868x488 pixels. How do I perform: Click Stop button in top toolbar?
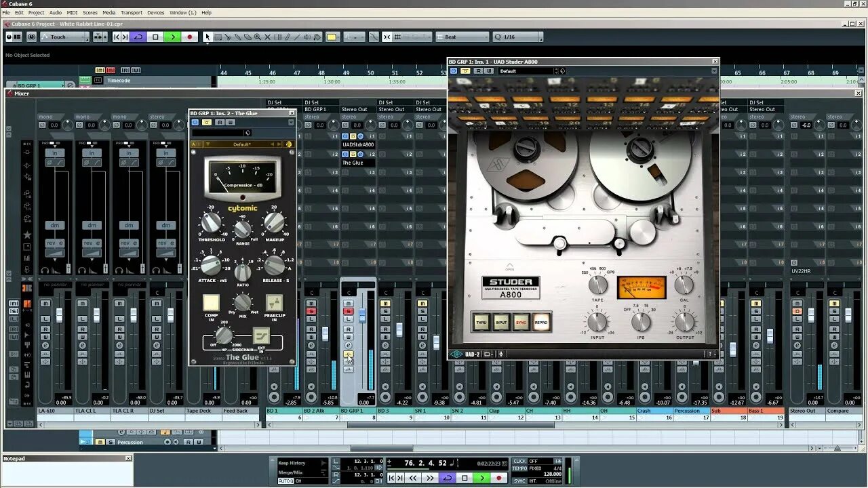[x=156, y=37]
